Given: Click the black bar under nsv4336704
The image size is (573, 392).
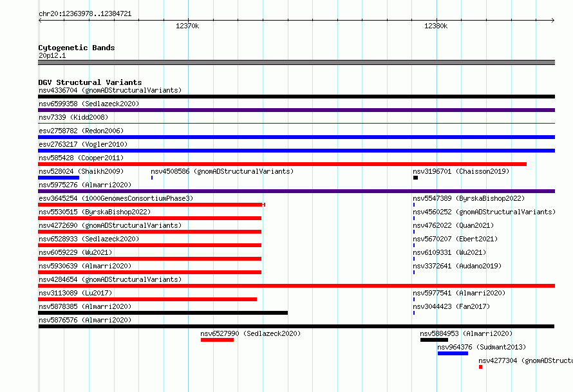Looking at the screenshot, I should [x=296, y=97].
